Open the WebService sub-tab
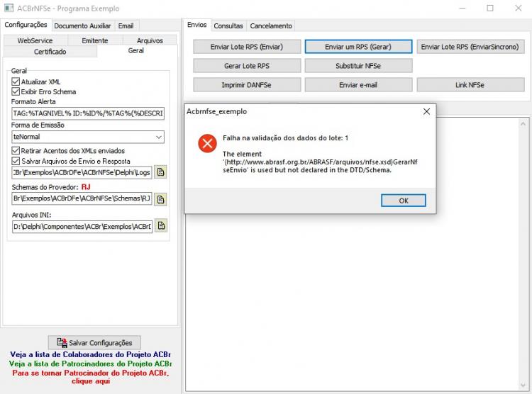 click(35, 40)
